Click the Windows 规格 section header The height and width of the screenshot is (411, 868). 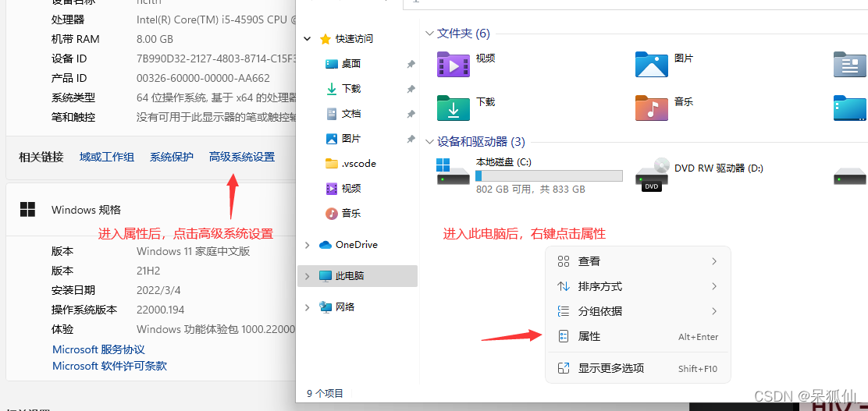coord(87,211)
